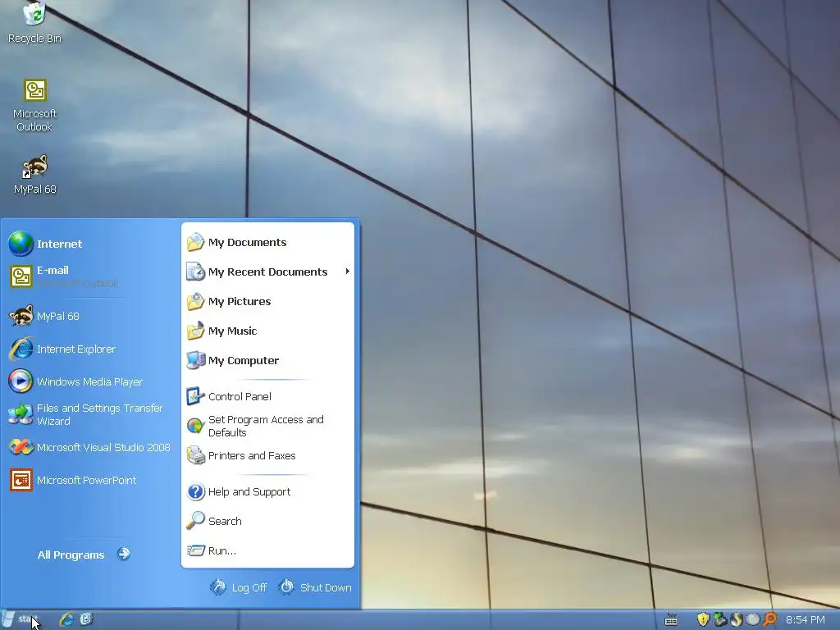Launch Internet Explorer from Quick Launch bar
840x630 pixels.
[66, 619]
